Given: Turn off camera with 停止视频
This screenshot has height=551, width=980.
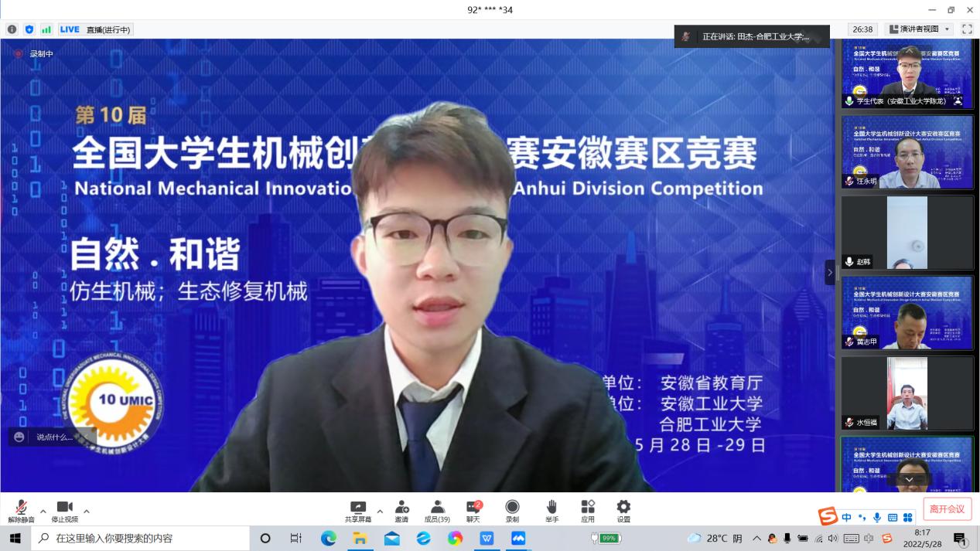Looking at the screenshot, I should [x=65, y=510].
